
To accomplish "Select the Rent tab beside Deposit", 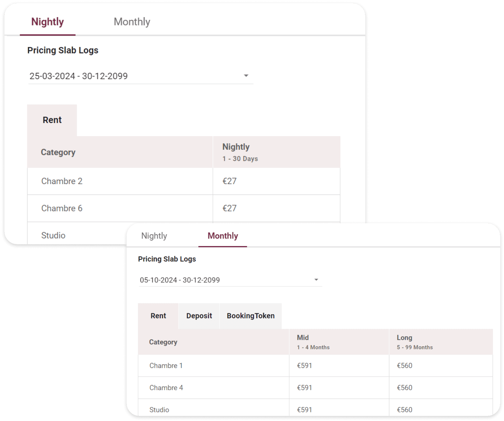I will (x=158, y=316).
